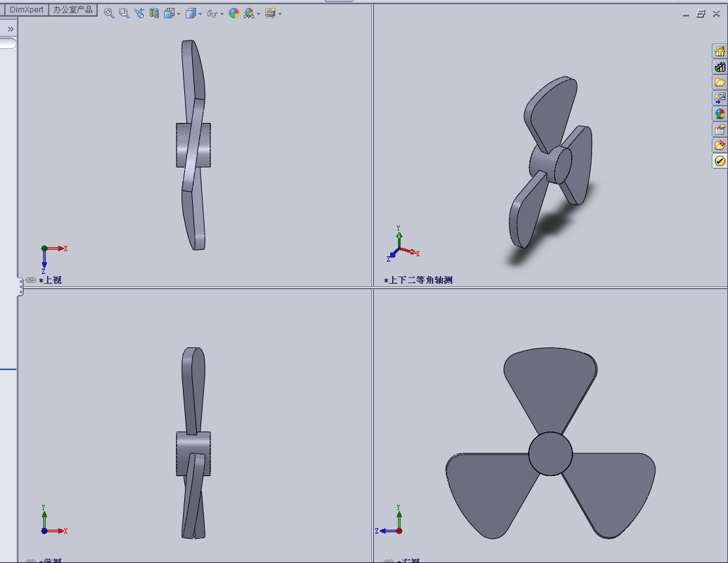Select the hub circle in the three-blade view
728x563 pixels.
[551, 454]
